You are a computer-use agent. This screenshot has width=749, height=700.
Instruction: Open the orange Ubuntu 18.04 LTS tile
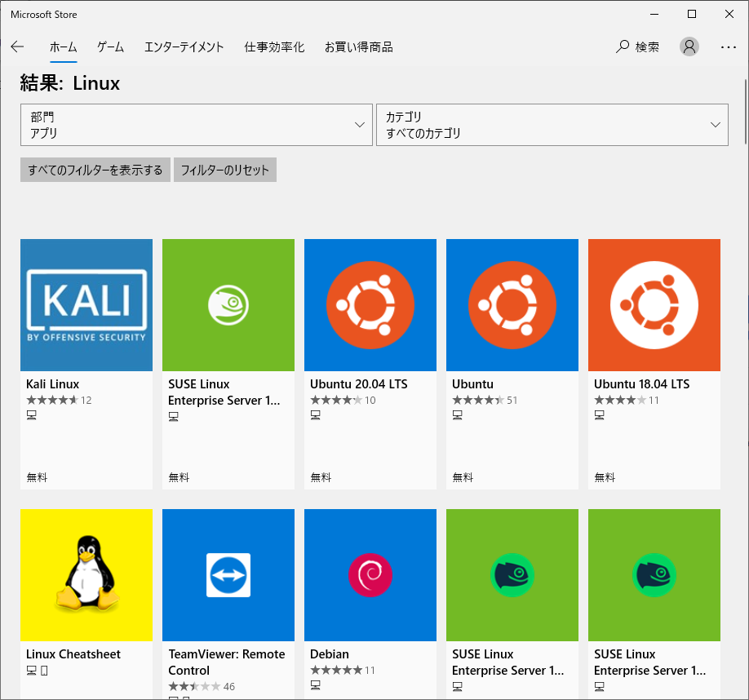click(654, 305)
